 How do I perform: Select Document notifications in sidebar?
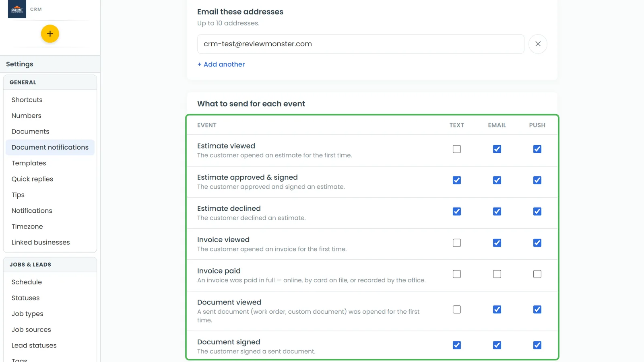tap(50, 147)
